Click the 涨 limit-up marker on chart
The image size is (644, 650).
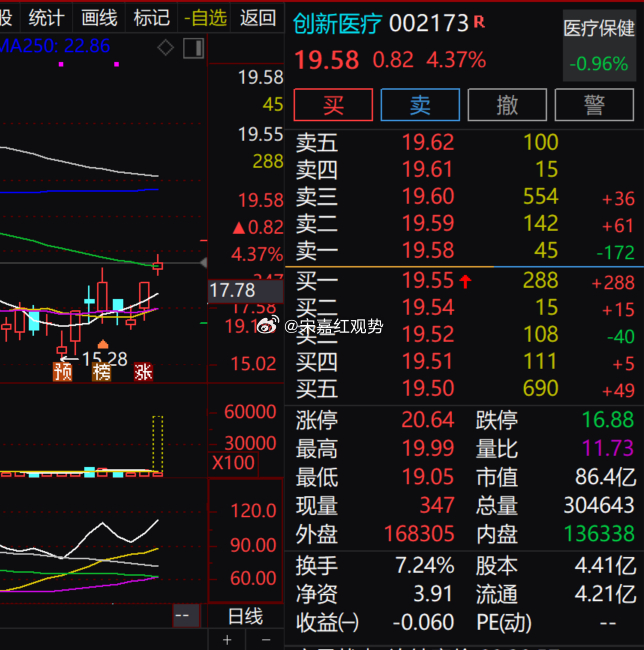(x=143, y=372)
